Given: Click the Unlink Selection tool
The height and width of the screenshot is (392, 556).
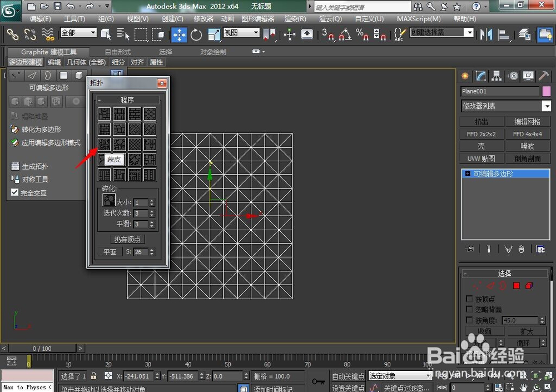Looking at the screenshot, I should tap(30, 35).
